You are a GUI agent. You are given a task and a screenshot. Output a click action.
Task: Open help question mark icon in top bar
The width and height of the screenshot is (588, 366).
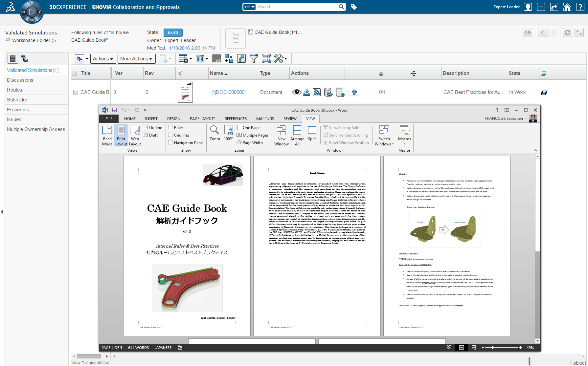580,7
